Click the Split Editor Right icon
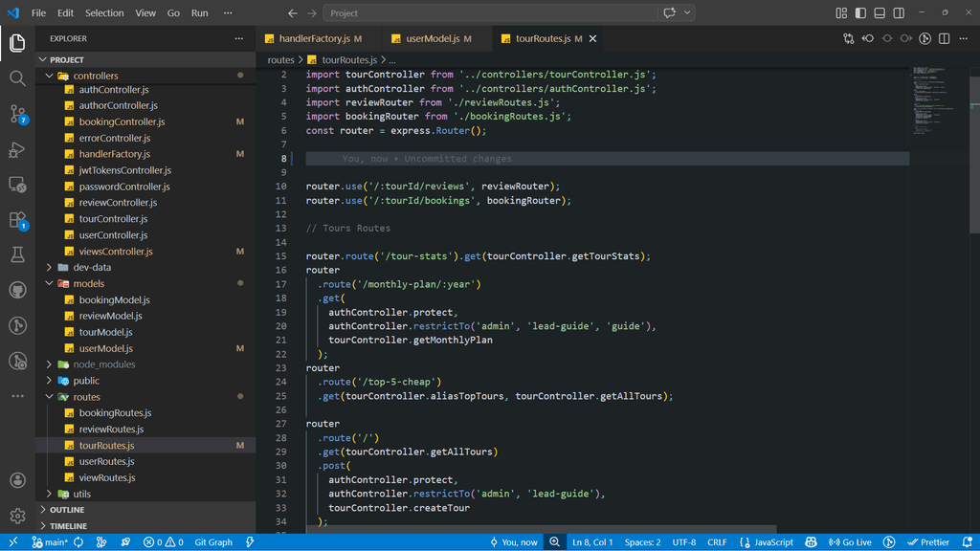This screenshot has width=980, height=551. pyautogui.click(x=945, y=39)
